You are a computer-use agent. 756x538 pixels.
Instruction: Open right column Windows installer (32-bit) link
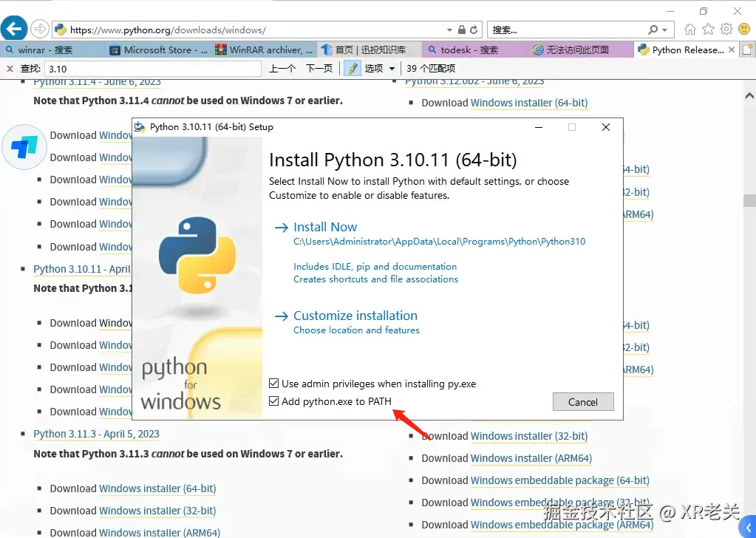coord(529,436)
